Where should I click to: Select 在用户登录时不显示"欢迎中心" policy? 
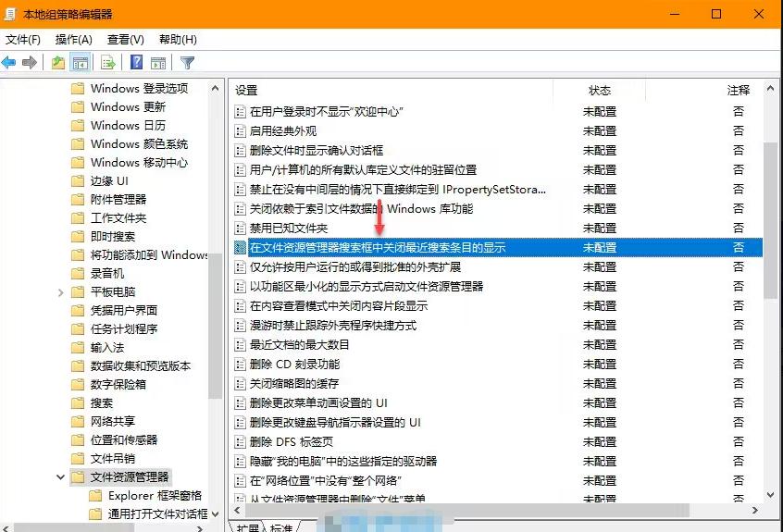coord(327,112)
